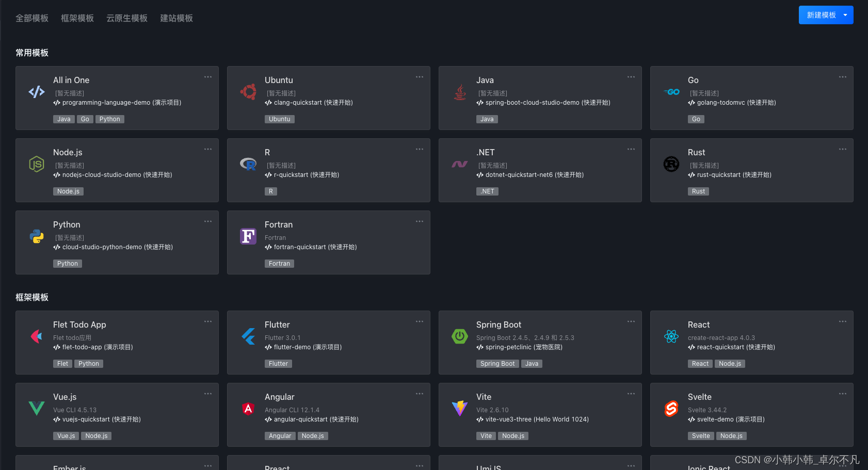Click the Node.js tag on Svelte card

pyautogui.click(x=732, y=436)
